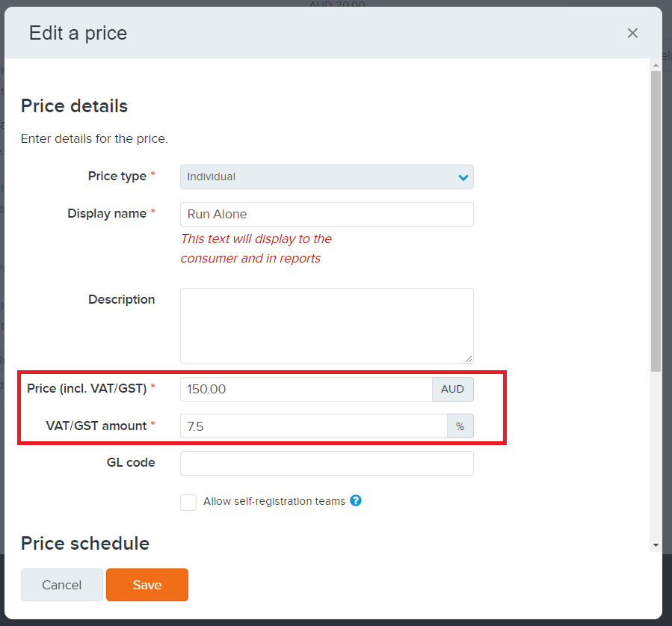Focus the Display name field with Run Alone
The width and height of the screenshot is (672, 626).
[326, 214]
